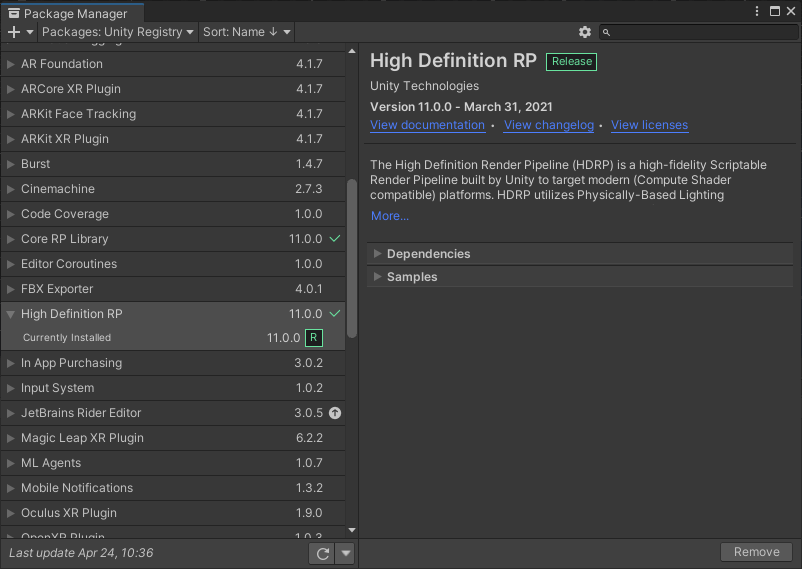Click the package list scrollbar thumb
This screenshot has height=569, width=802.
[x=352, y=258]
